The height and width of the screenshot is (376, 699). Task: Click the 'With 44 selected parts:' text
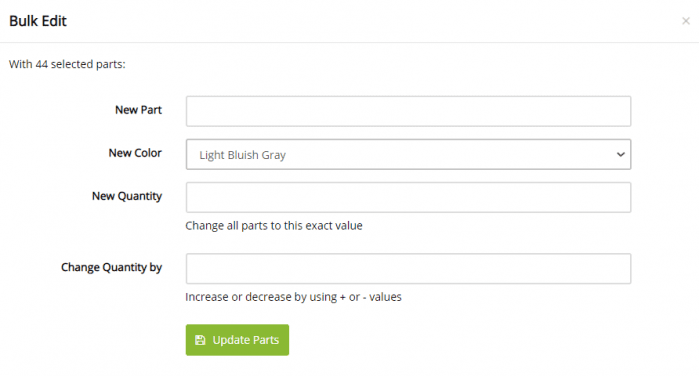pos(67,64)
